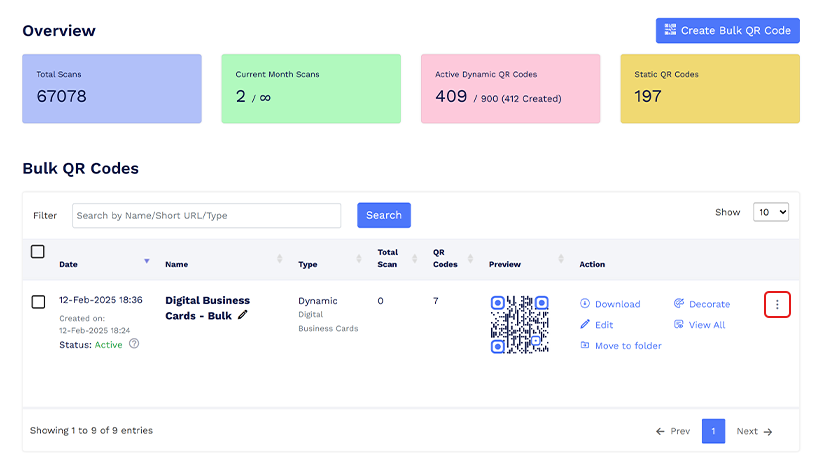Click Prev pagination link
The image size is (820, 471).
[673, 431]
